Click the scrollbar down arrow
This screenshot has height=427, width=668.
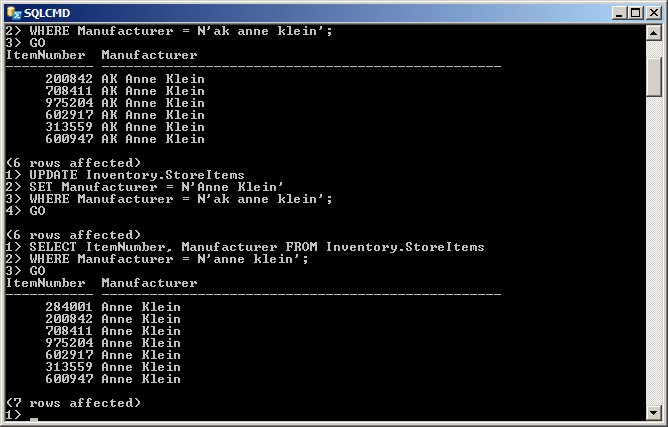pos(654,413)
